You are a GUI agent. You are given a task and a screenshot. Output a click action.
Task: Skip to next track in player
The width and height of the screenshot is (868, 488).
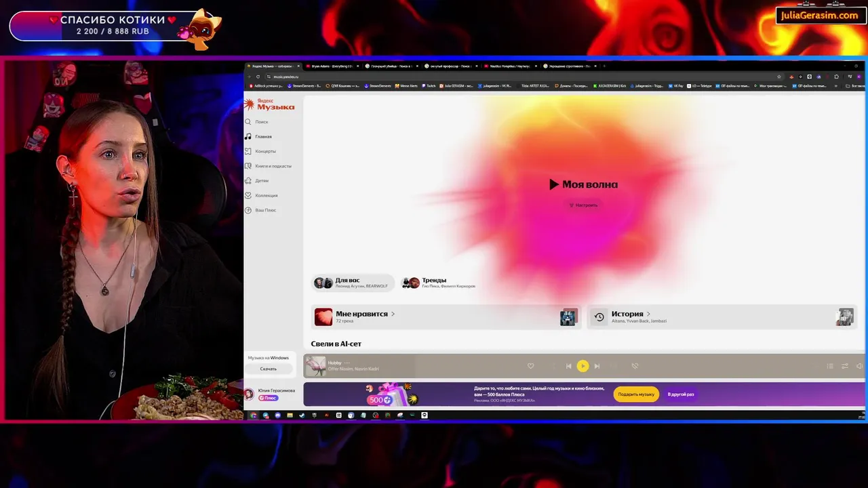point(597,366)
